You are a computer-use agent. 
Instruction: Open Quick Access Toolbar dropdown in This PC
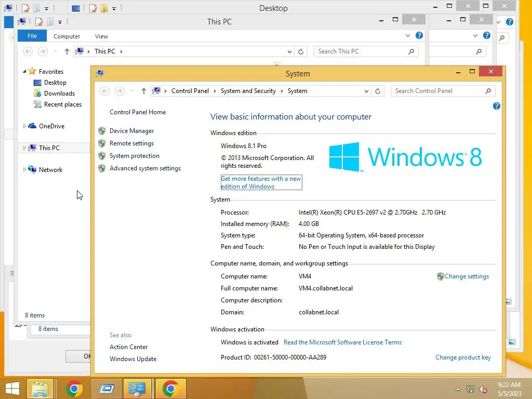point(60,22)
